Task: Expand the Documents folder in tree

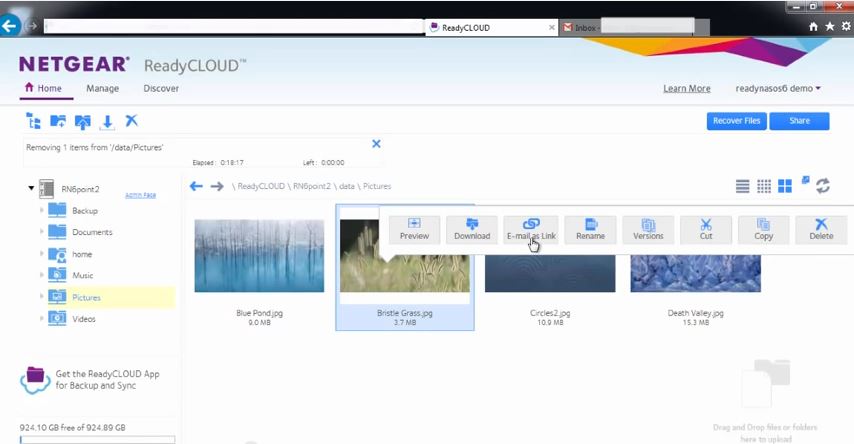Action: tap(41, 232)
